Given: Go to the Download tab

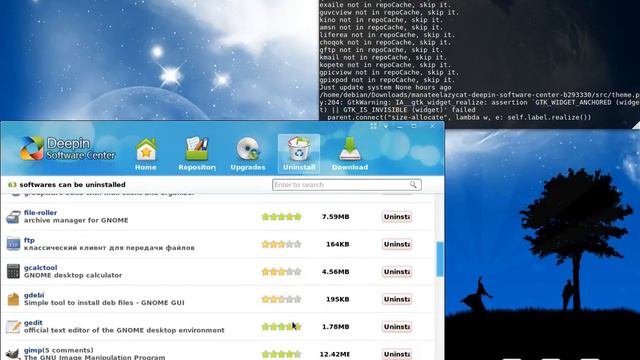Looking at the screenshot, I should 350,154.
